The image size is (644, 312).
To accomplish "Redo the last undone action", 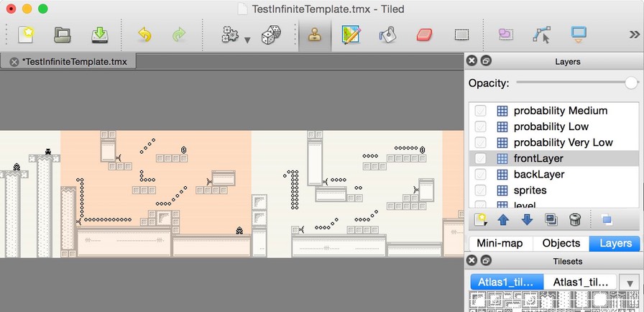I will click(179, 35).
